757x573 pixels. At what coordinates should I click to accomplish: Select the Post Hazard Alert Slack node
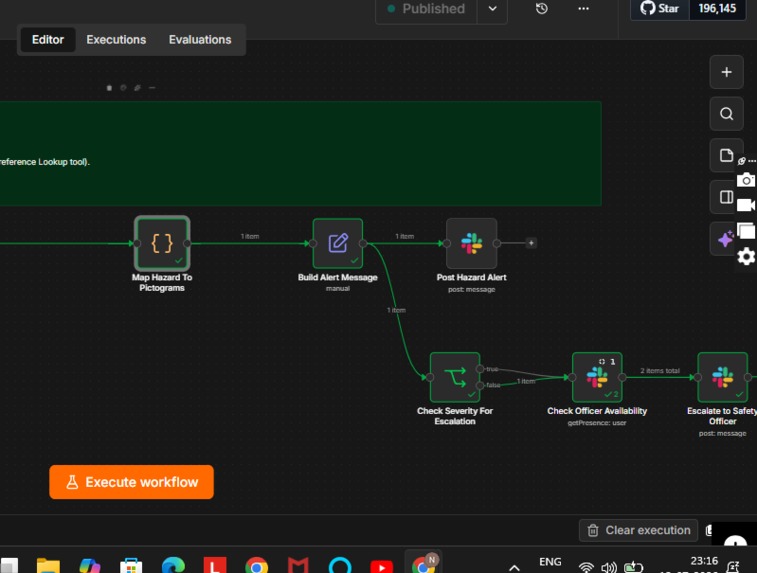[x=471, y=243]
